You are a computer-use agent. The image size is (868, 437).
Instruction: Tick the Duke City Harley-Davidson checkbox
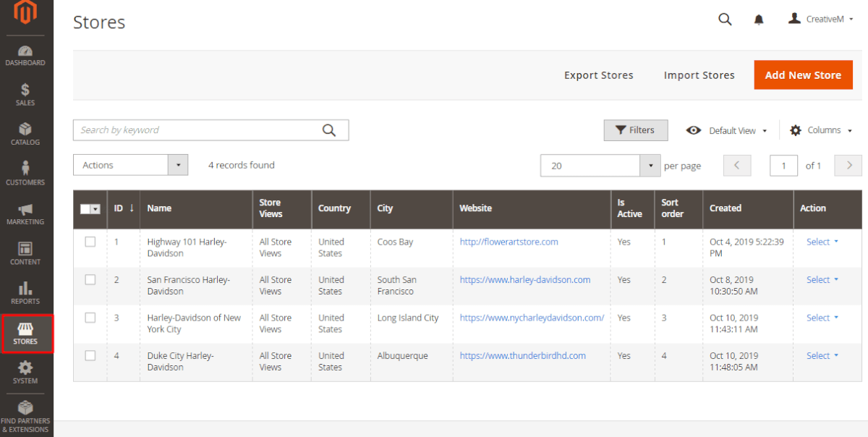click(90, 355)
